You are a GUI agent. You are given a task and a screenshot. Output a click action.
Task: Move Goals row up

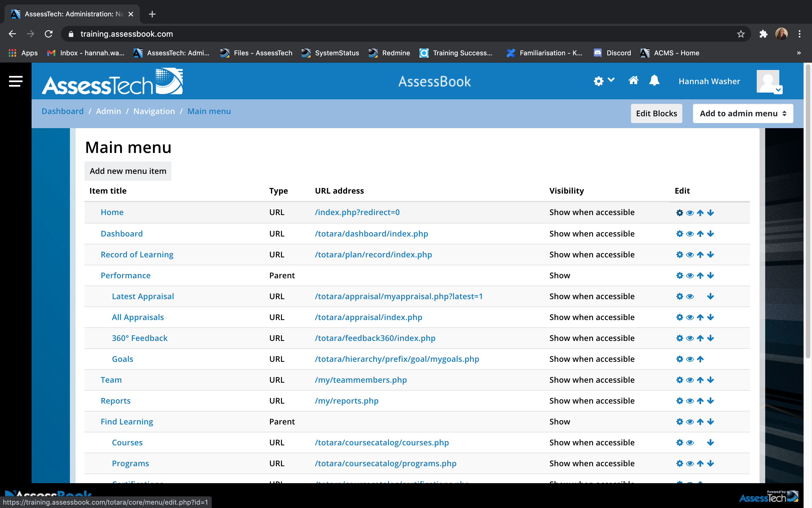pos(700,359)
